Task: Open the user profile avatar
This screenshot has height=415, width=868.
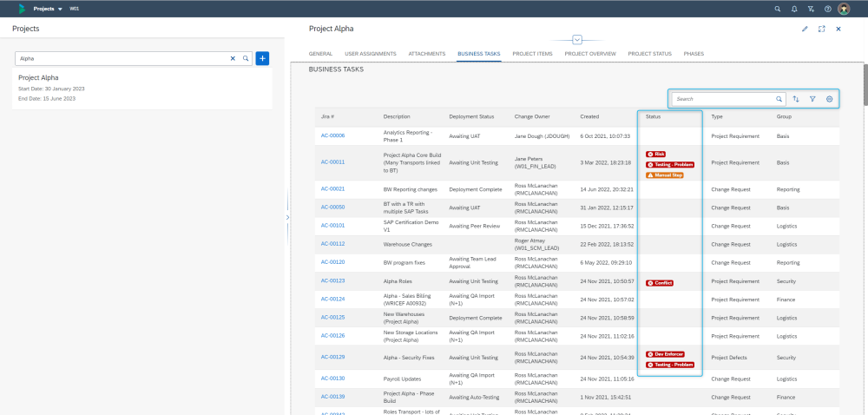Action: (843, 9)
